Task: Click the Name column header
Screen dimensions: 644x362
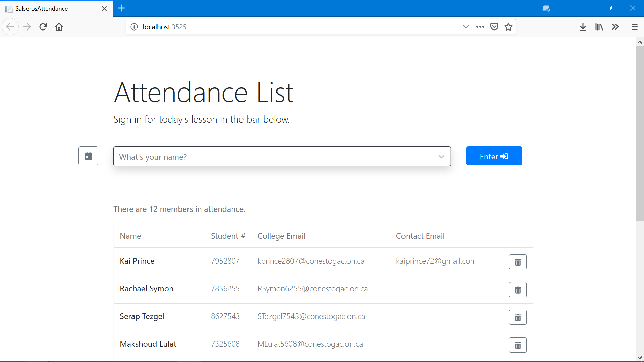Action: click(x=130, y=236)
